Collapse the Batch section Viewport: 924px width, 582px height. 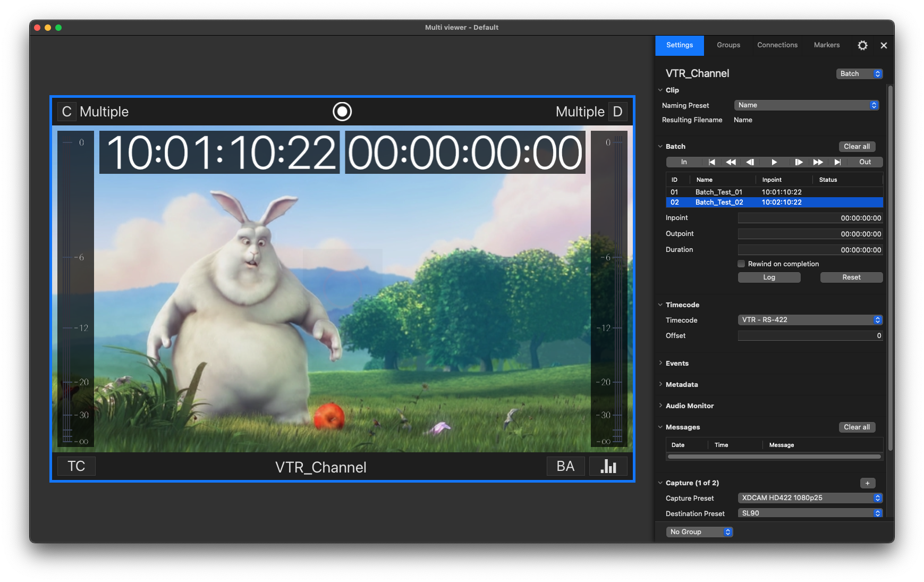tap(660, 147)
